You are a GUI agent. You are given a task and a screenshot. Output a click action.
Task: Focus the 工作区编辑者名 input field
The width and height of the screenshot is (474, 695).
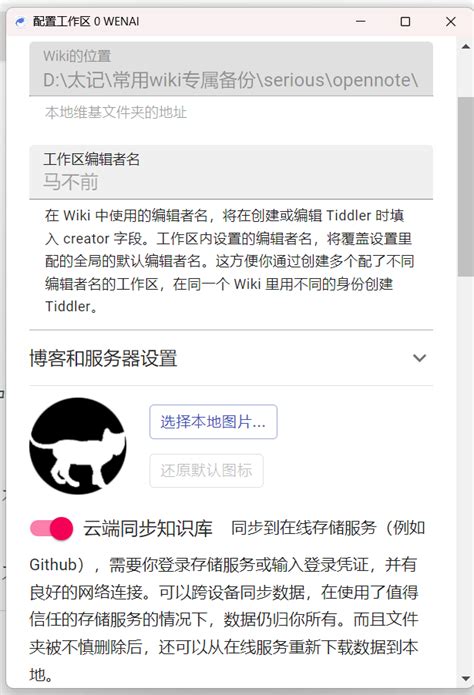tap(231, 172)
